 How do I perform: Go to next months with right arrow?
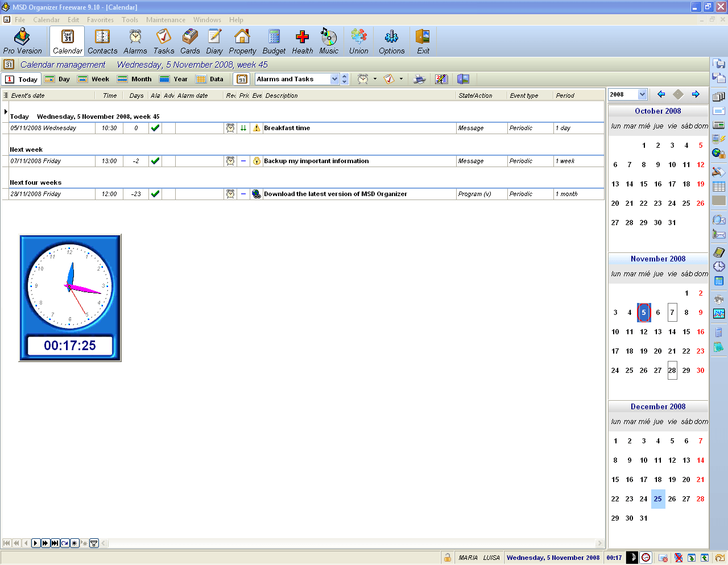[695, 94]
